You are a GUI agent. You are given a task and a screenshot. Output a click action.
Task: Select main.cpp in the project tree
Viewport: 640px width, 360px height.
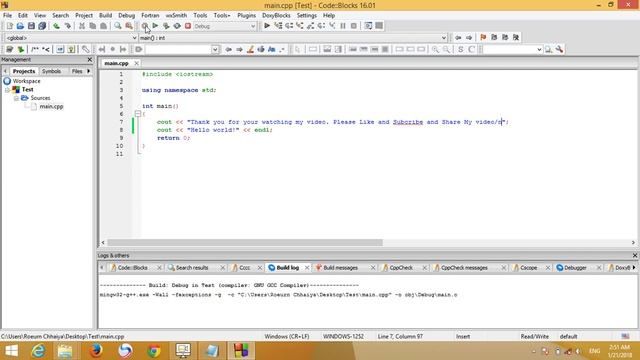click(x=51, y=107)
